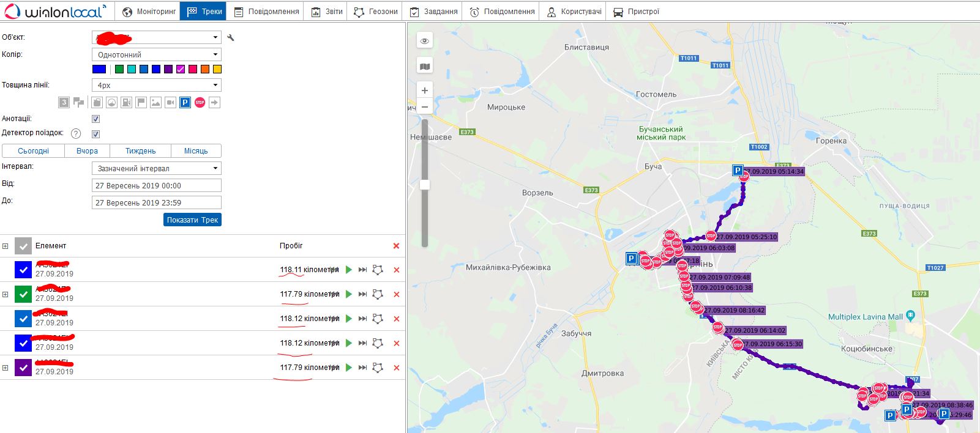Open the Колір dropdown showing Однотонний
The width and height of the screenshot is (980, 433).
[156, 54]
